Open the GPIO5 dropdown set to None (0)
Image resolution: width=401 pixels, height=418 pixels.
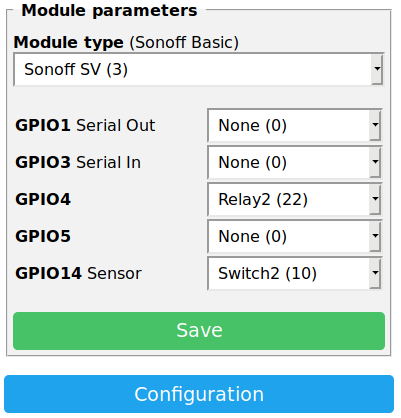[x=295, y=236]
